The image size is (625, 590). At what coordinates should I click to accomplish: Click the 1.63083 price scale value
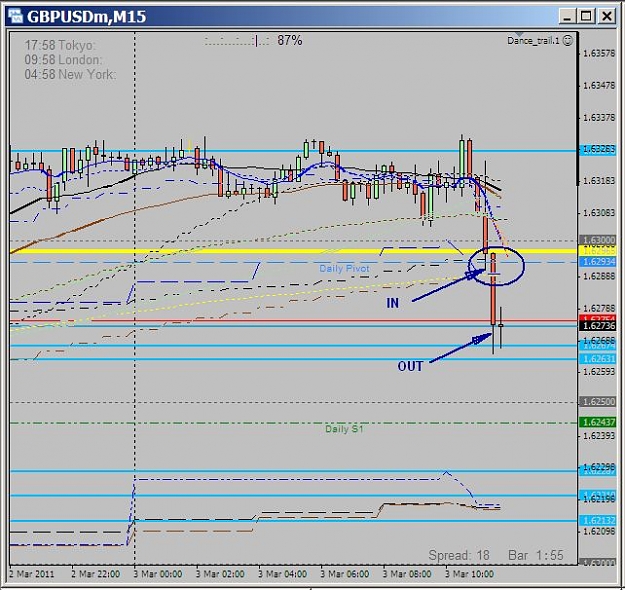pos(599,213)
